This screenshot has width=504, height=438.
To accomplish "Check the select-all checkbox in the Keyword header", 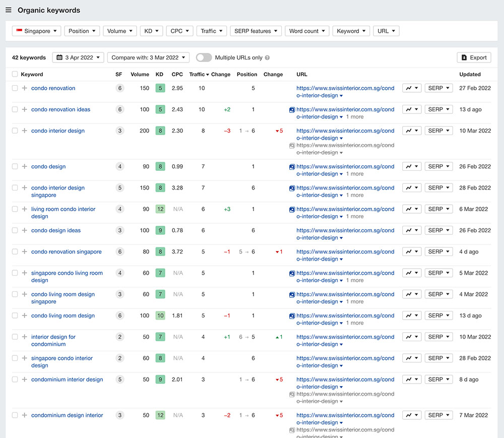I will click(x=15, y=74).
